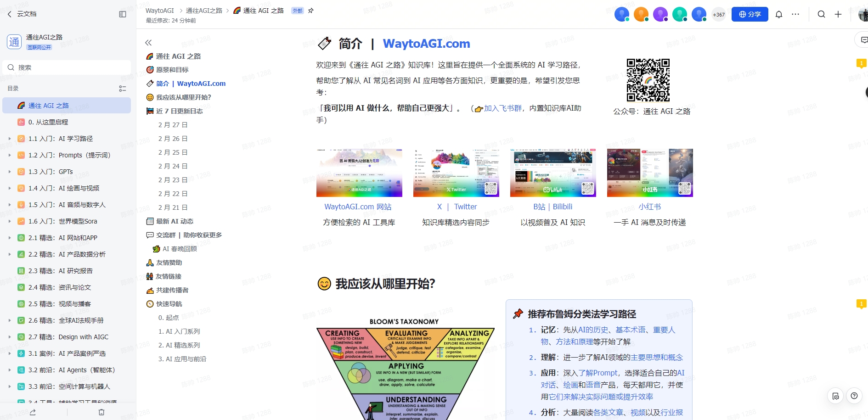Open AI的历史 link in learning path
Image resolution: width=868 pixels, height=420 pixels.
click(x=593, y=330)
